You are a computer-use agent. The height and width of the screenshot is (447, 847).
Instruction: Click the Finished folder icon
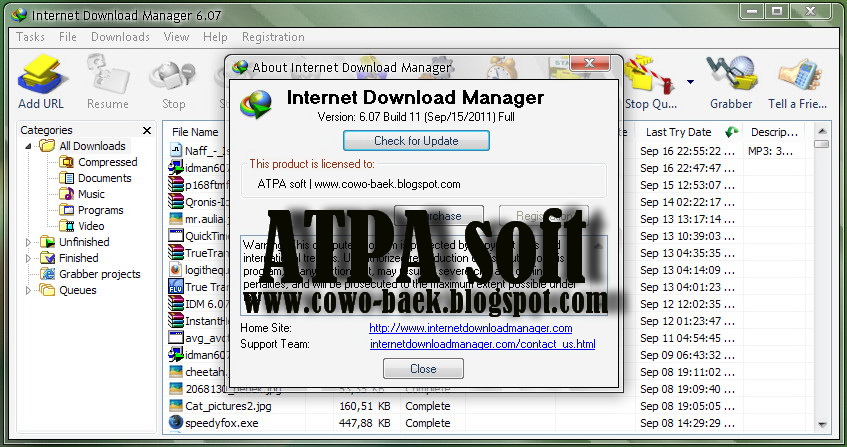click(48, 258)
